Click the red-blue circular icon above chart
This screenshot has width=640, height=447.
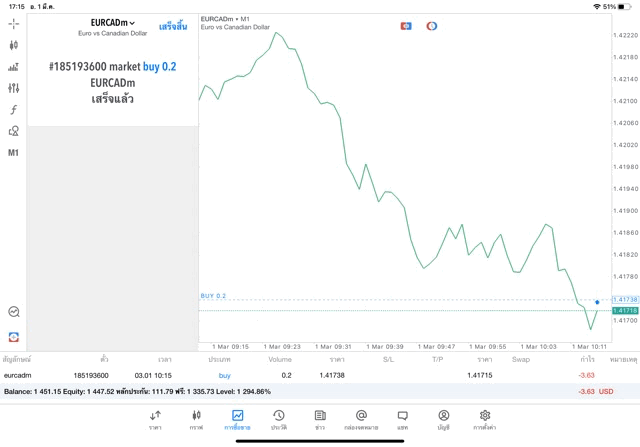(x=432, y=26)
